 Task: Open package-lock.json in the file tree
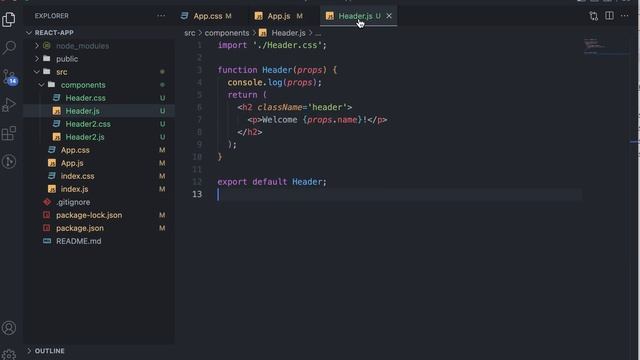pyautogui.click(x=89, y=215)
